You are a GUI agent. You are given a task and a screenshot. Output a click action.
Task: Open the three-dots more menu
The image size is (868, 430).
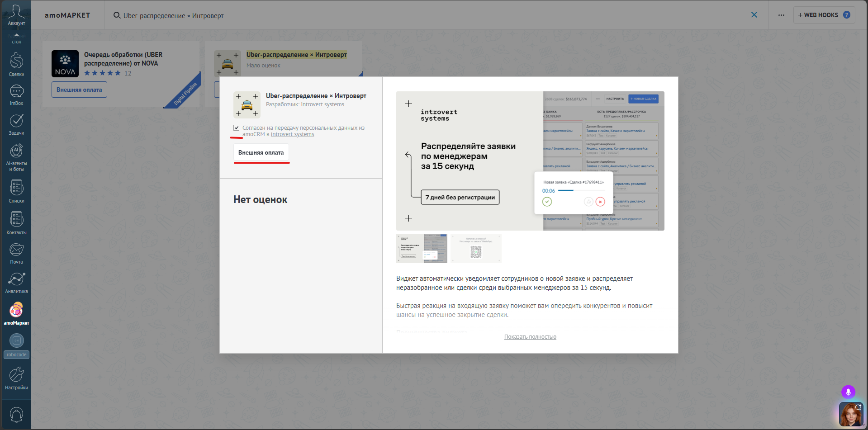click(781, 15)
